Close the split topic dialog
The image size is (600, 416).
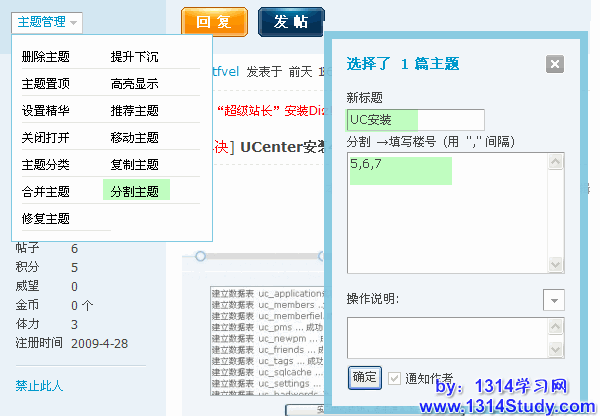click(x=555, y=64)
